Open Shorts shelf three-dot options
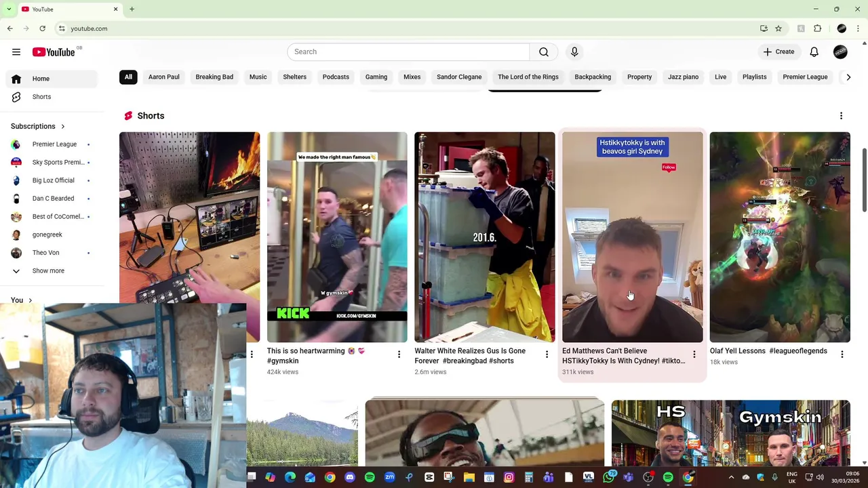This screenshot has height=488, width=868. coord(841,116)
